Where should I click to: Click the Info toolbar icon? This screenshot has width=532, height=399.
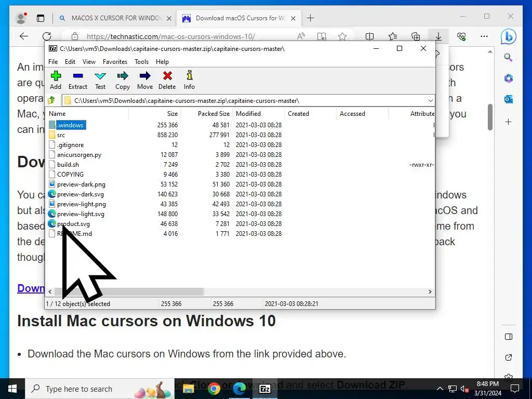point(189,80)
